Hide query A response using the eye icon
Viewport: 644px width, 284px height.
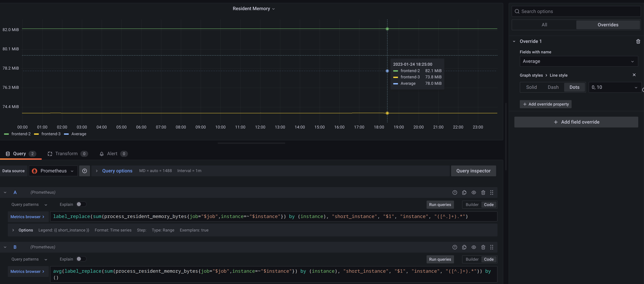click(x=474, y=192)
